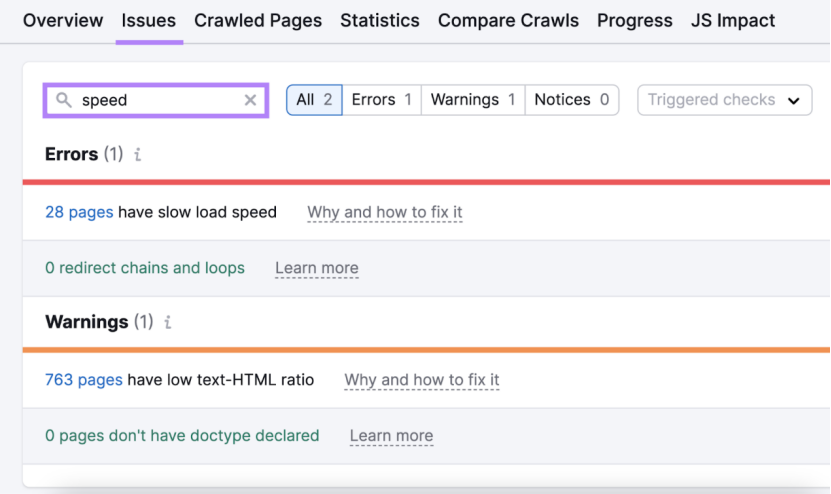Show only Notices
The width and height of the screenshot is (831, 494).
click(571, 100)
